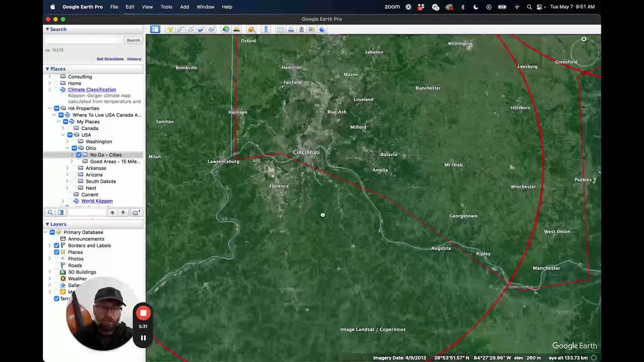Open the View menu
This screenshot has width=644, height=362.
pyautogui.click(x=147, y=7)
